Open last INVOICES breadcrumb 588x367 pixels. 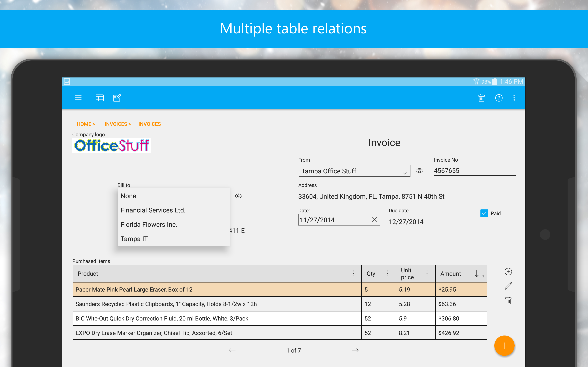pyautogui.click(x=150, y=124)
